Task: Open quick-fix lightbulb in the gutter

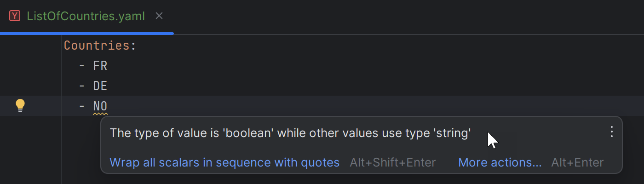Action: point(20,106)
